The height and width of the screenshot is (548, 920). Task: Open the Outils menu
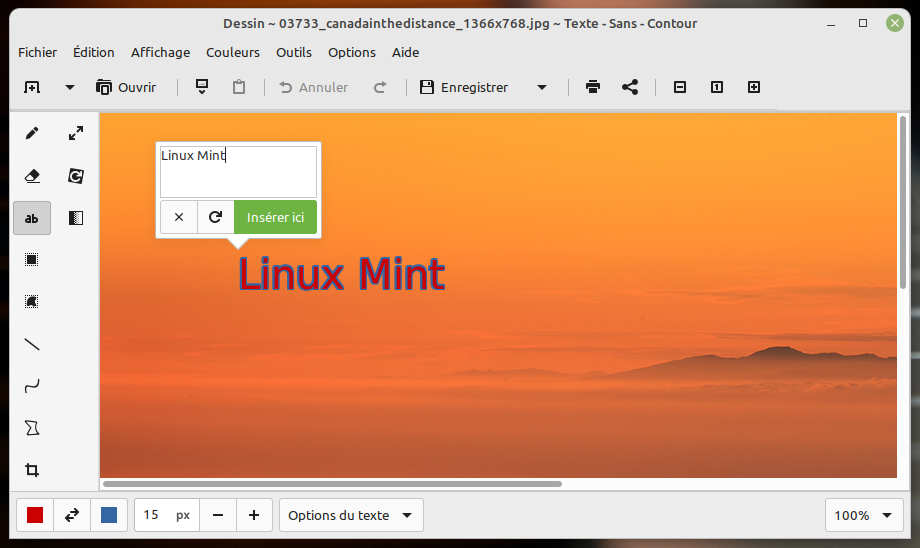pyautogui.click(x=294, y=52)
